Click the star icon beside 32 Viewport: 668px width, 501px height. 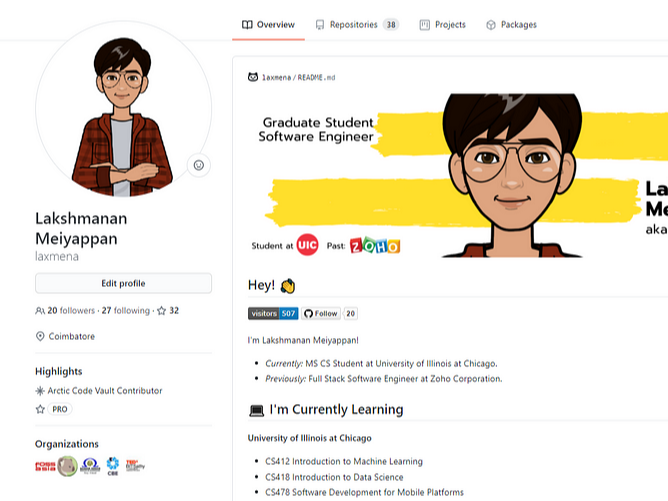click(x=161, y=311)
